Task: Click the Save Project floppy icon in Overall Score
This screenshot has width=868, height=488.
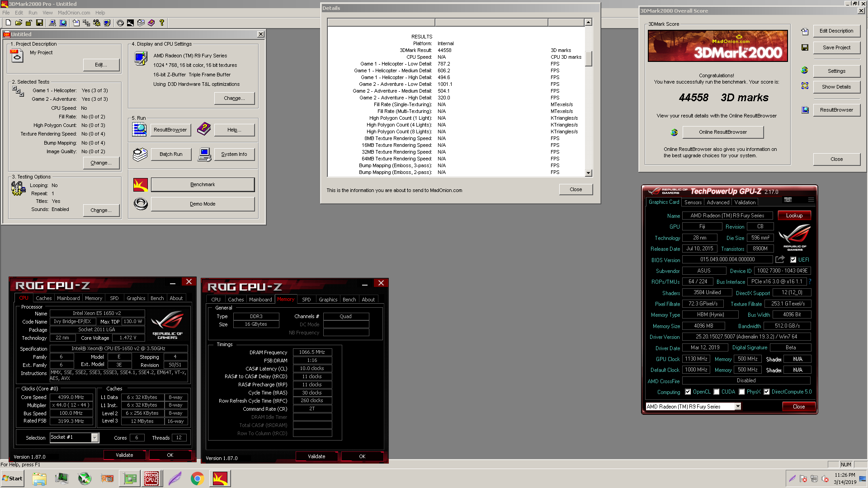Action: click(805, 47)
